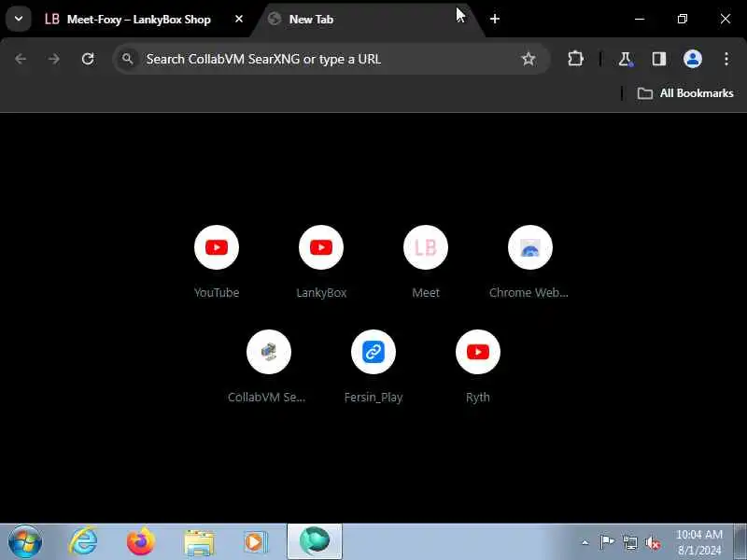Screen dimensions: 747x560
Task: Open the YouTube shortcut tile
Action: 217,261
